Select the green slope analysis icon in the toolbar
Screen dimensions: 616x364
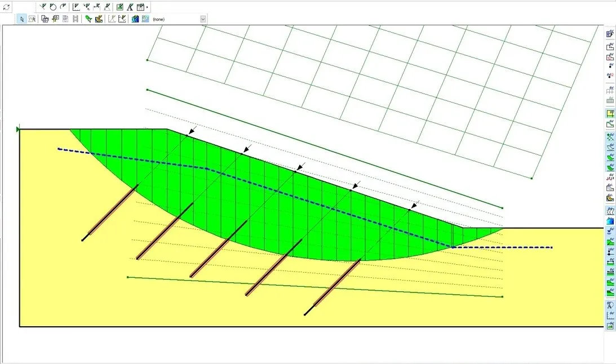click(88, 18)
